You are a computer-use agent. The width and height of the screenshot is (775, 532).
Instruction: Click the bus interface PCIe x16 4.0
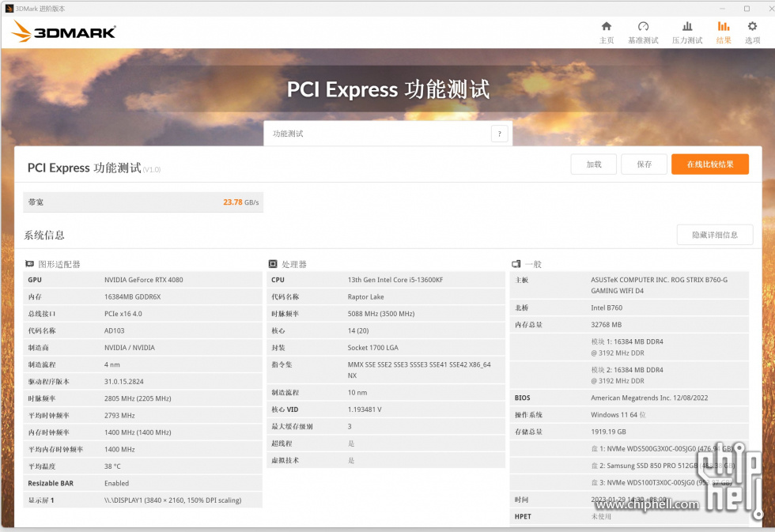123,314
